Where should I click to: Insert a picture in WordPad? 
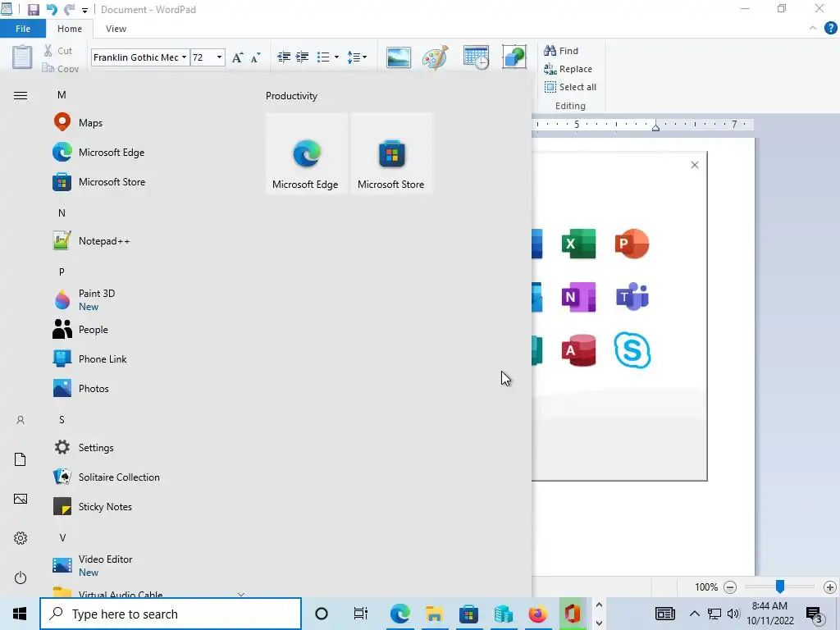tap(399, 57)
